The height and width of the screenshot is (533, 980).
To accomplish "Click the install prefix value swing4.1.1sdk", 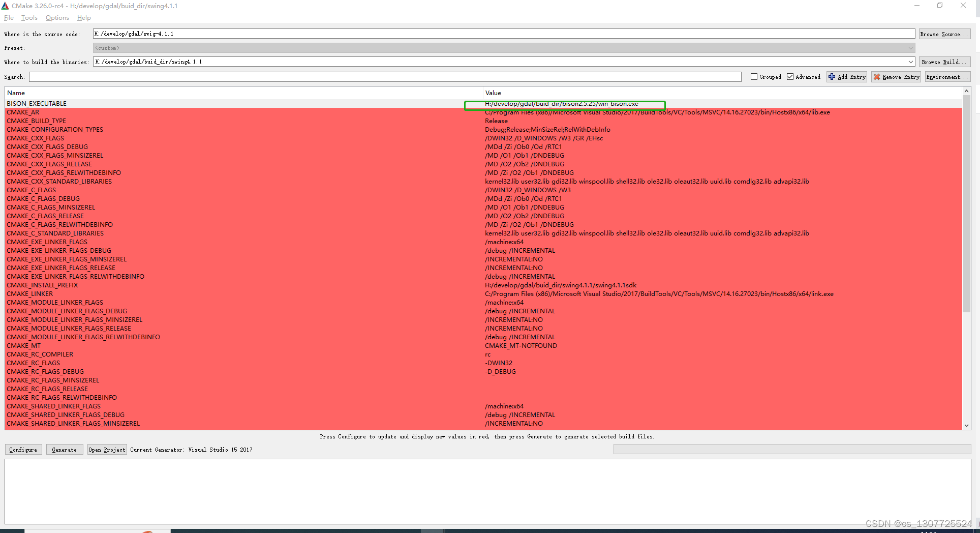I will (561, 285).
